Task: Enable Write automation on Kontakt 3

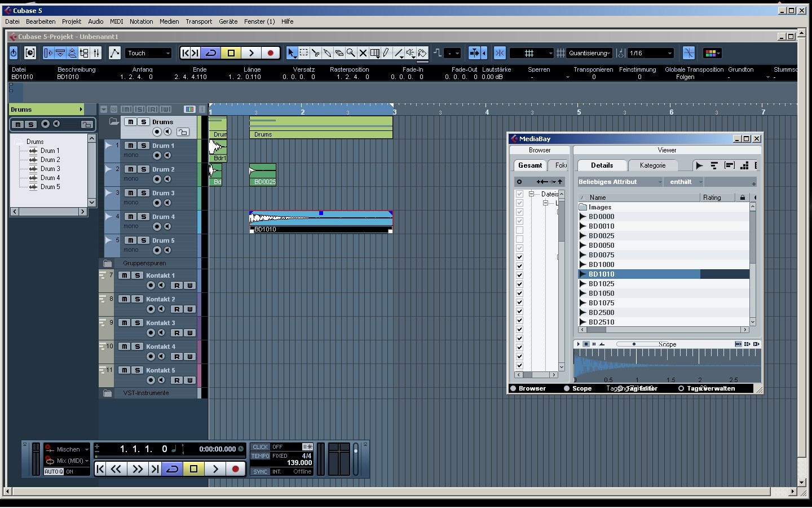Action: tap(189, 332)
